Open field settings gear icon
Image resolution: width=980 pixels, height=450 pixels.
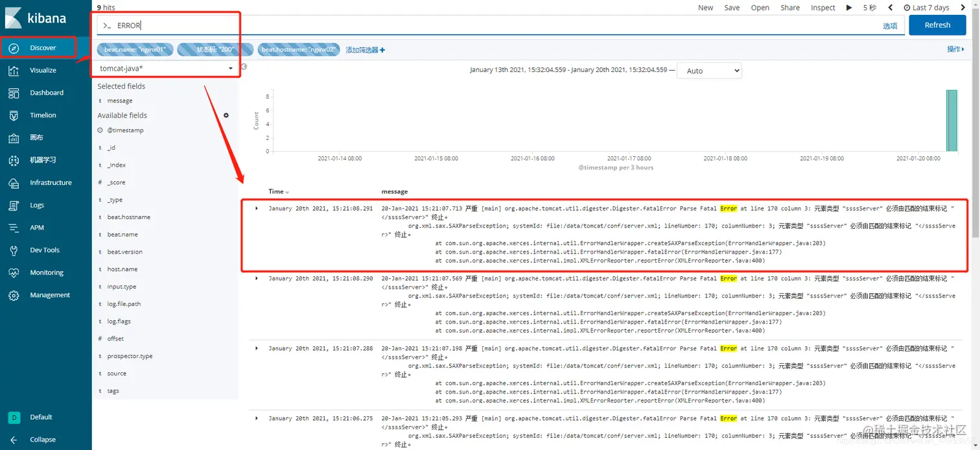(226, 115)
